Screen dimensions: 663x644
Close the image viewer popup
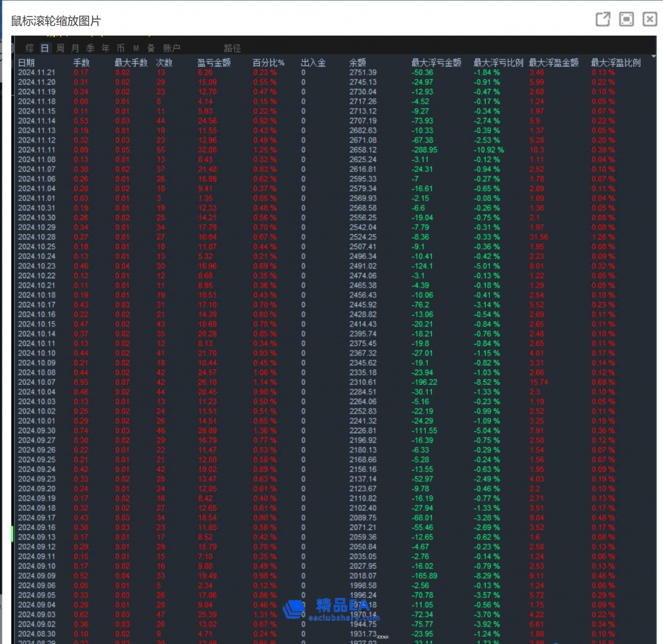(649, 20)
